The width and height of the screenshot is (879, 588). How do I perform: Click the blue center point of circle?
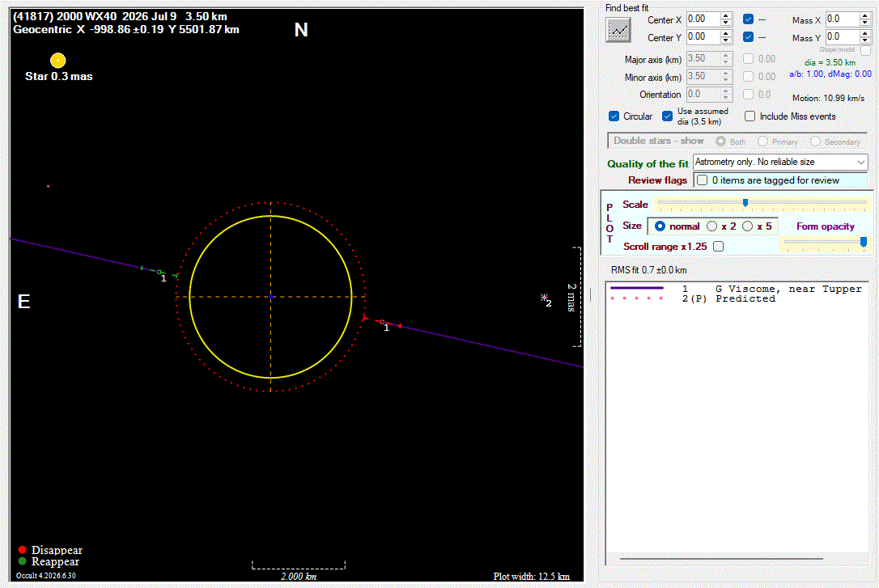tap(271, 297)
